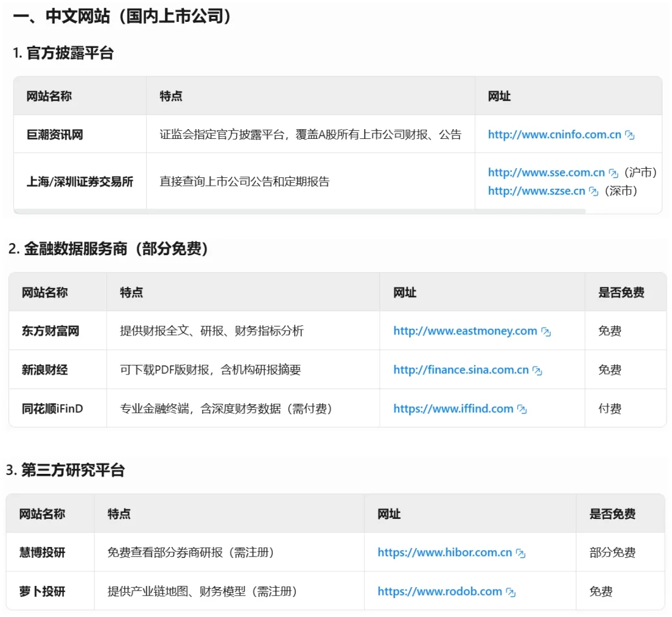Open the www.iffind.com link

coord(453,409)
